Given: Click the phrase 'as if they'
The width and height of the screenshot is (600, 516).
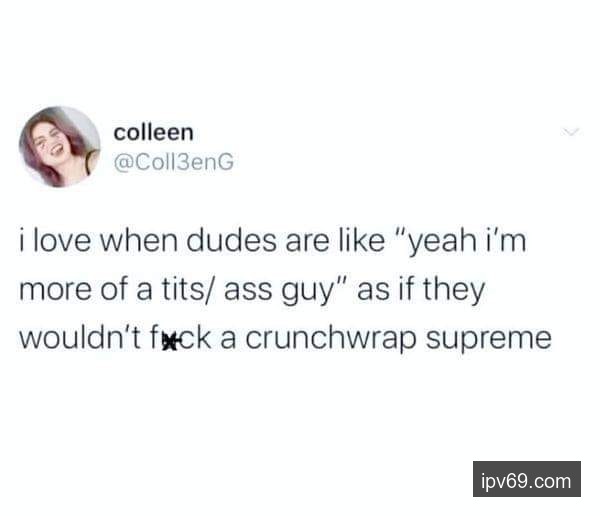Looking at the screenshot, I should 421,290.
